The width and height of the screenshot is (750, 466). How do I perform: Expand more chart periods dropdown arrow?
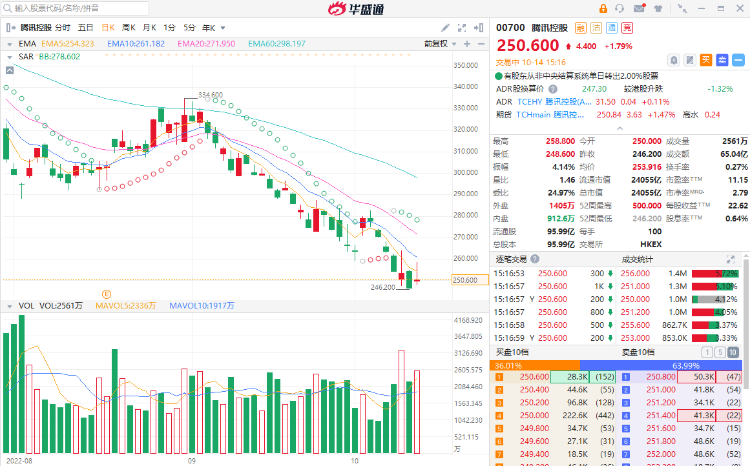[223, 28]
